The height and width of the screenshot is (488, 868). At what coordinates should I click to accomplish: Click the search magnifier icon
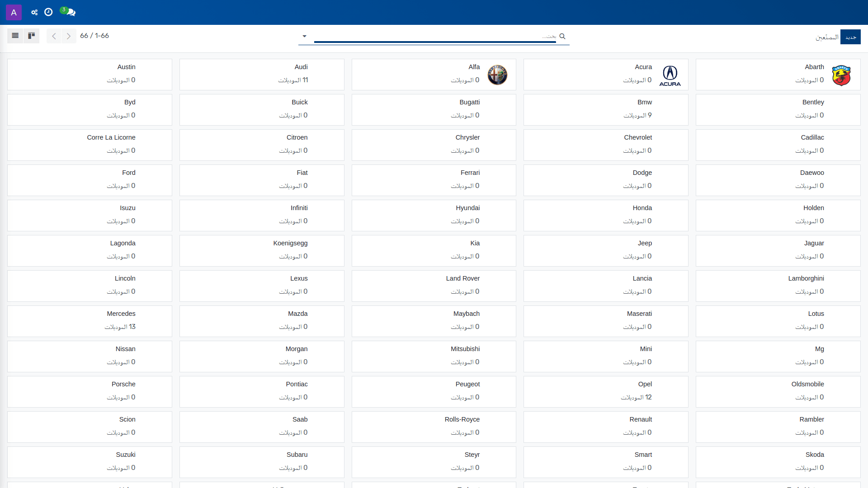coord(562,36)
